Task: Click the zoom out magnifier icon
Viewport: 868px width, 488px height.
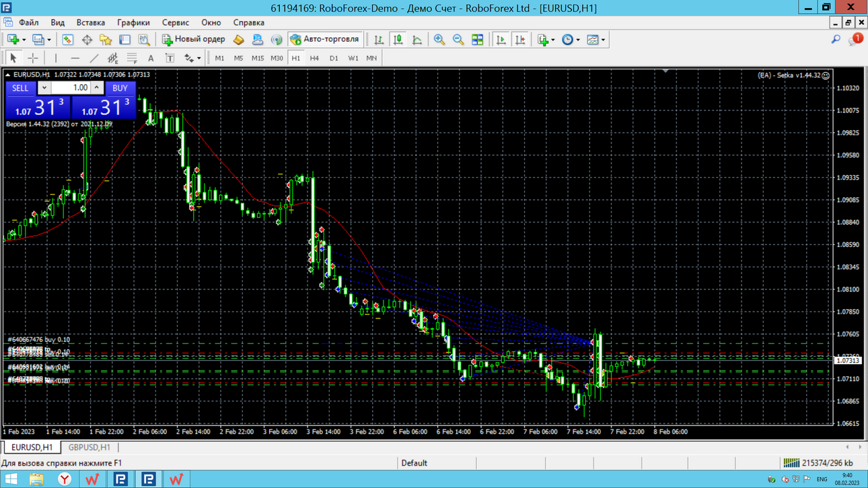Action: pyautogui.click(x=458, y=40)
